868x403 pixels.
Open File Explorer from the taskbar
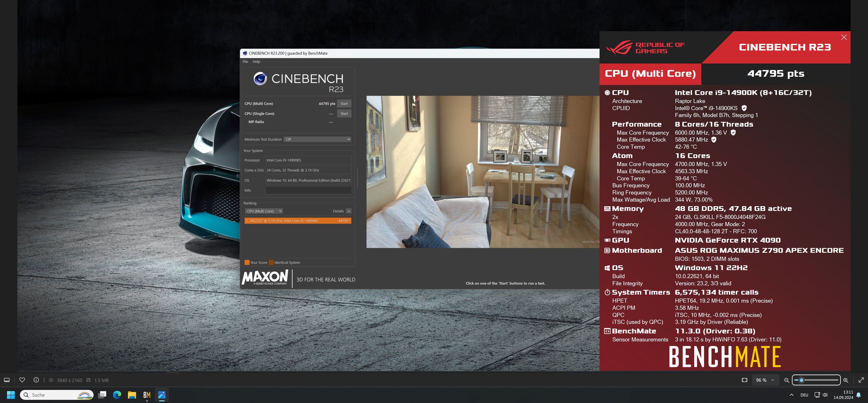point(132,395)
